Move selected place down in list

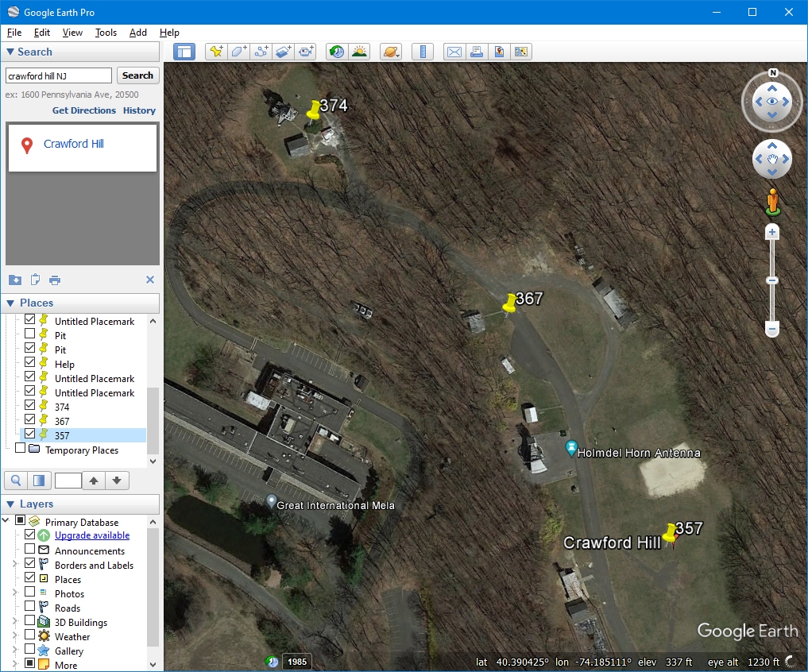coord(117,481)
